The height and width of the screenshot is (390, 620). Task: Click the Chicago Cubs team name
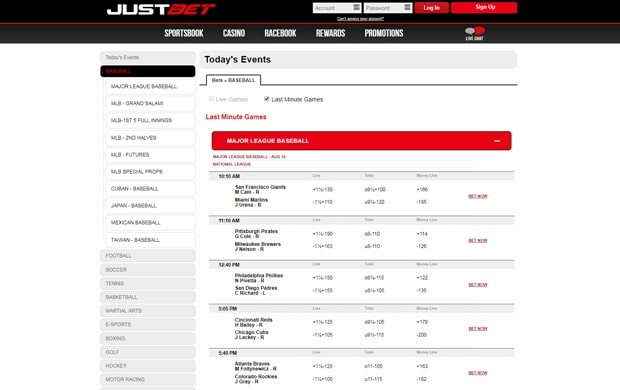(251, 332)
